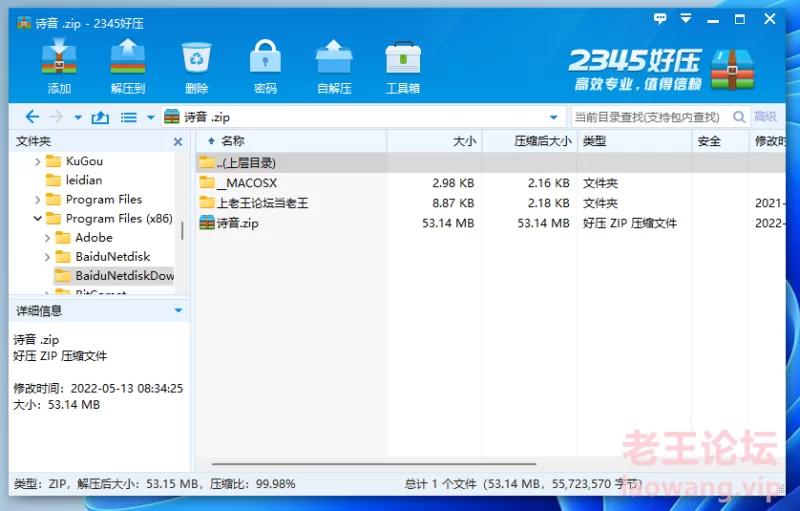Go back with the left arrow button
The height and width of the screenshot is (511, 800).
click(32, 117)
